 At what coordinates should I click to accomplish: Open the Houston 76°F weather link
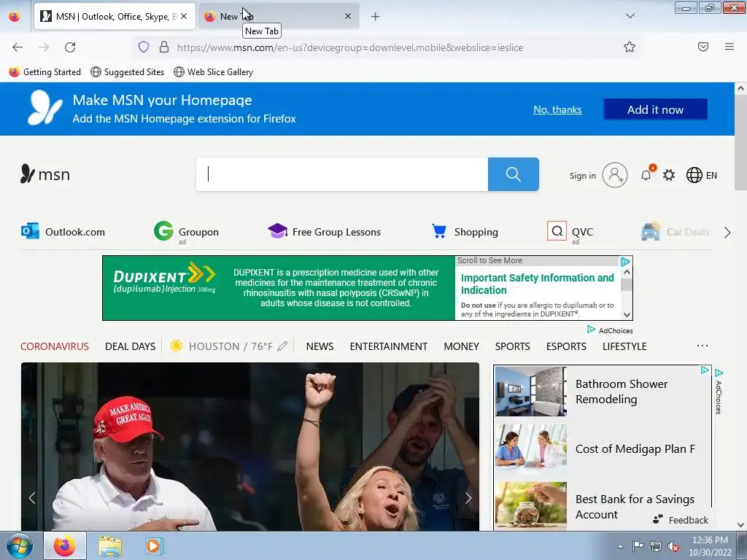[222, 346]
